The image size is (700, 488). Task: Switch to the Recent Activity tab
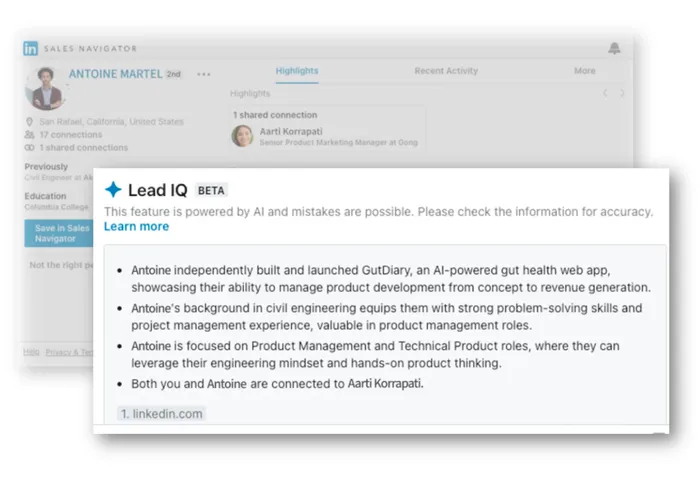point(446,71)
